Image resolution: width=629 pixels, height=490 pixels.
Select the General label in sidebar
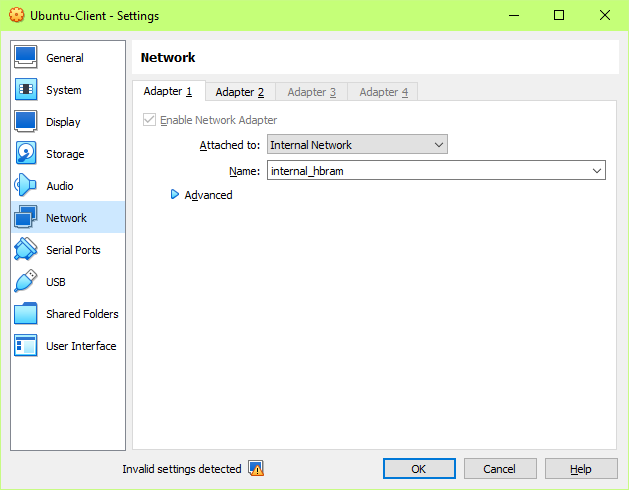(x=65, y=58)
